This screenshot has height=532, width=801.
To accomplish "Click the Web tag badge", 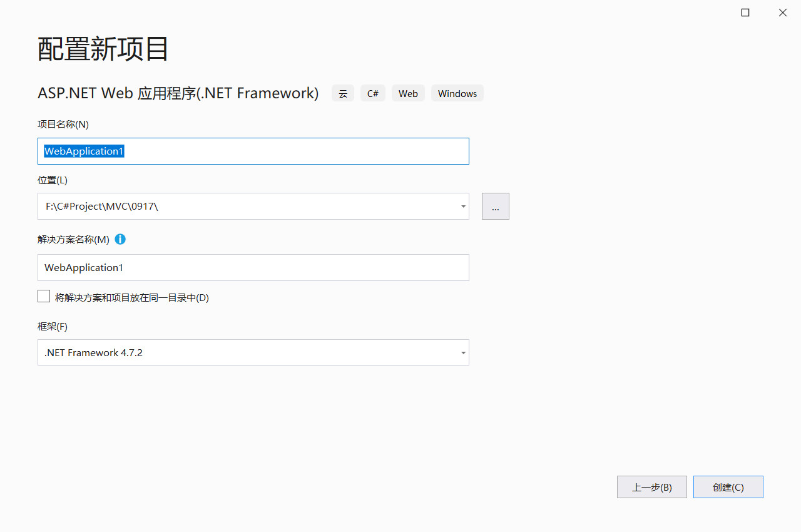I will tap(408, 93).
